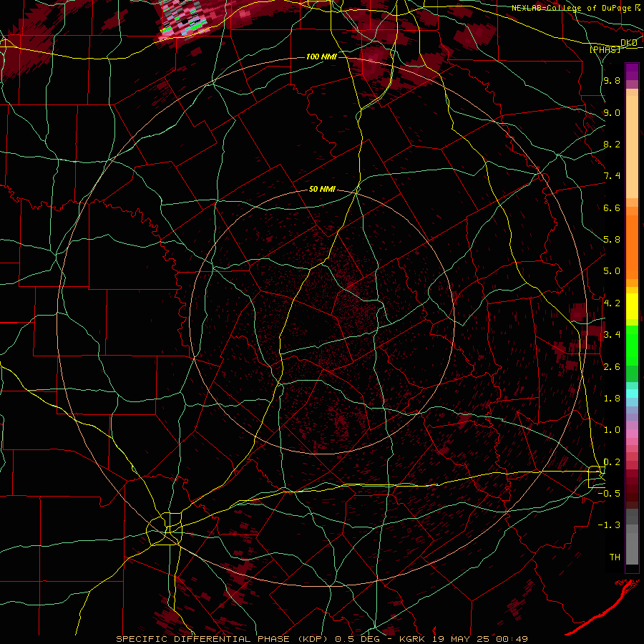The width and height of the screenshot is (644, 644).
Task: Click the -1.3 value on color scale
Action: pos(609,525)
